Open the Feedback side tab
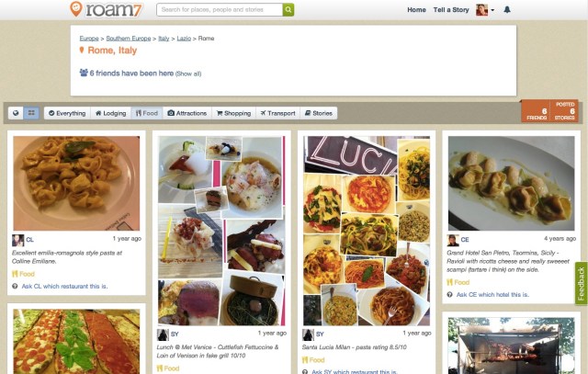Viewport: 588px width, 374px height. coord(582,284)
